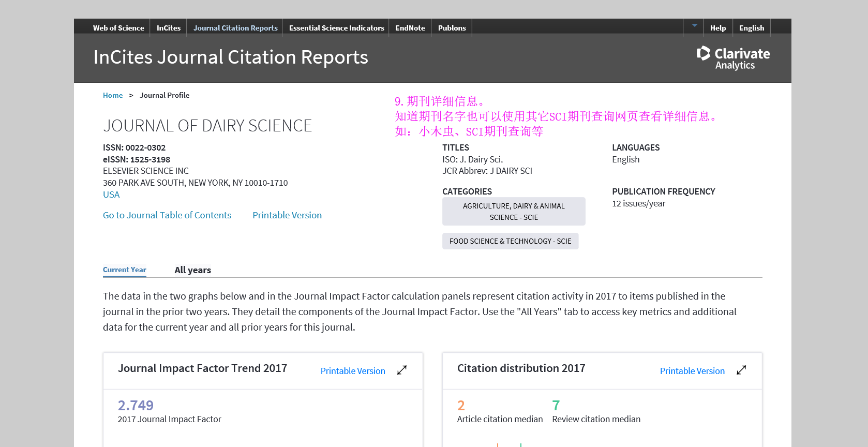Open the InCites menu item
This screenshot has height=447, width=868.
pos(169,28)
